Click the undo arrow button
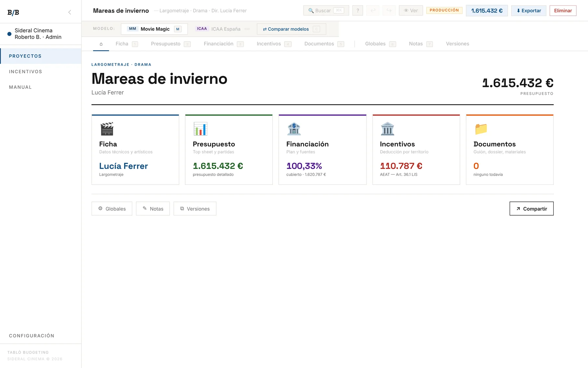 pos(373,10)
